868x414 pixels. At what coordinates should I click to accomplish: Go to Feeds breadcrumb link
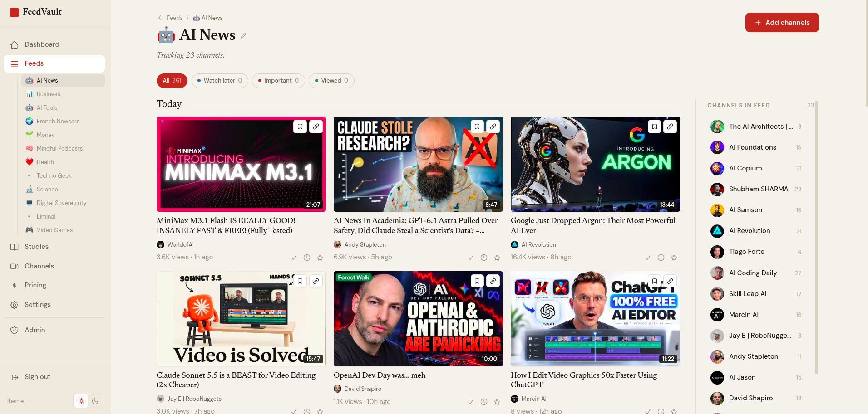pos(174,18)
